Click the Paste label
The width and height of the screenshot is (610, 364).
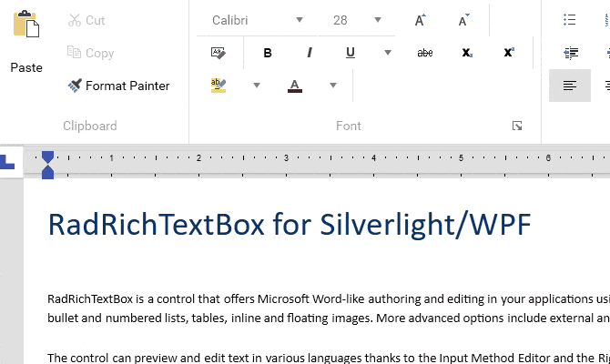tap(26, 67)
